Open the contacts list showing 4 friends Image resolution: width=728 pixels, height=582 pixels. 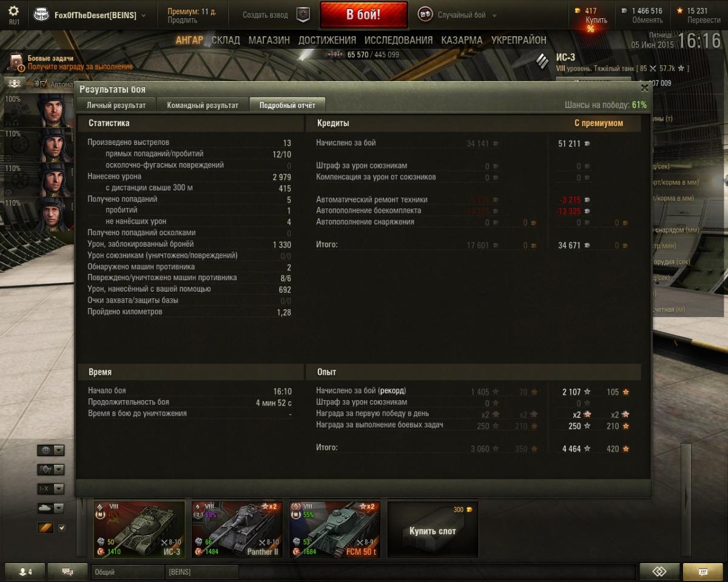[x=25, y=572]
